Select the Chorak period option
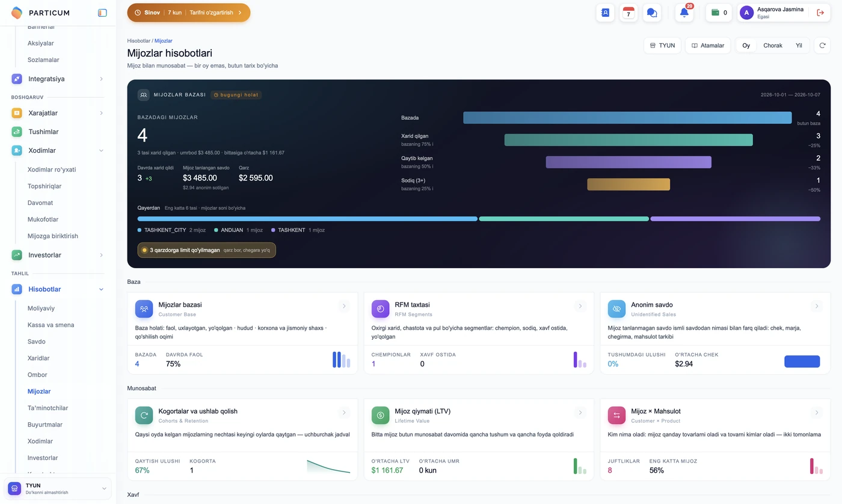The width and height of the screenshot is (842, 504). click(x=773, y=45)
